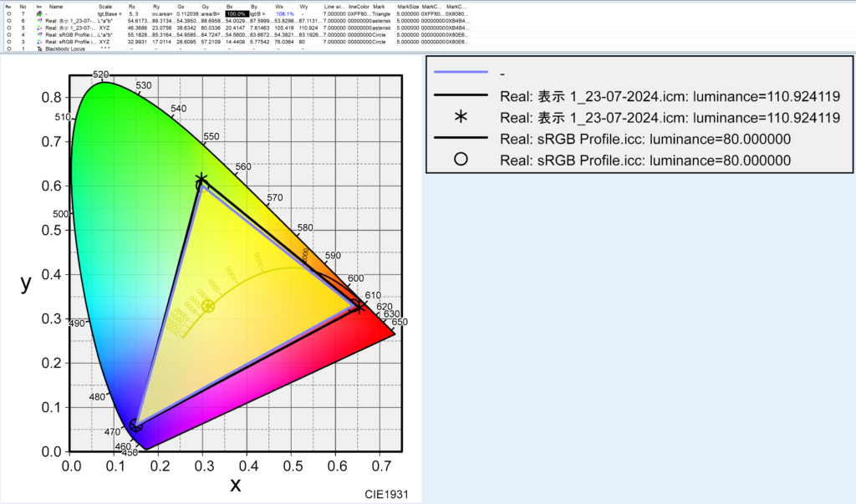Click the MarkSize column header

[x=408, y=7]
